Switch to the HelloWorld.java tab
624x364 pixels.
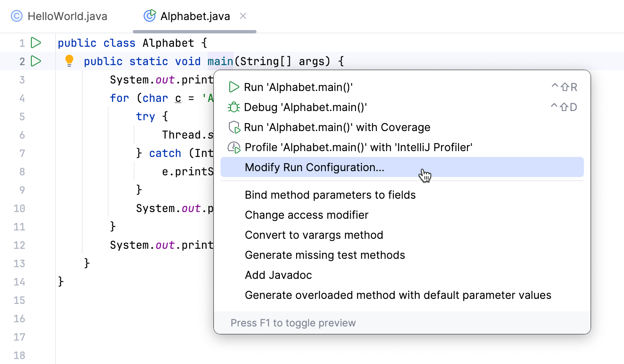[67, 16]
